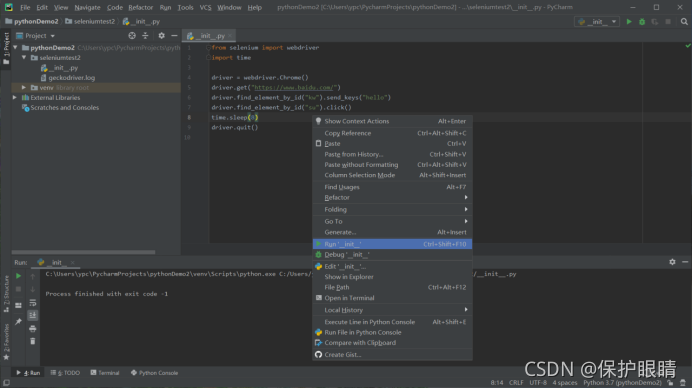
Task: Collapse the seleniumtest2 folder
Action: coord(24,58)
